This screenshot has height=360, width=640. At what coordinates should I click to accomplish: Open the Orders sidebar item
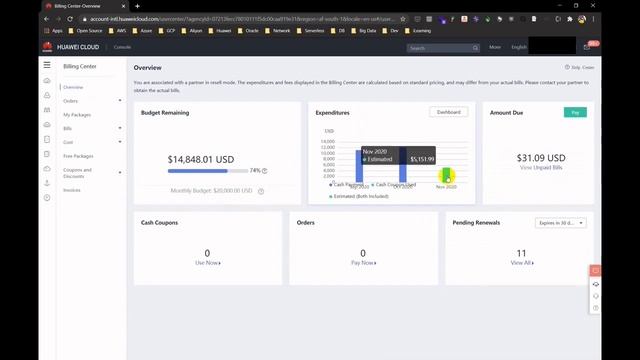(70, 101)
